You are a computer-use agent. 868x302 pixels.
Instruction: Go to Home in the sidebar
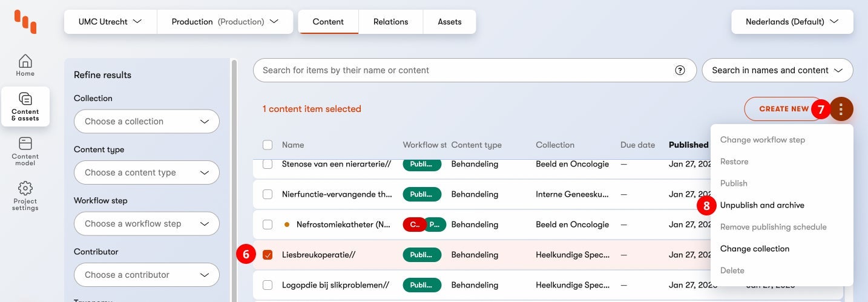pos(25,65)
